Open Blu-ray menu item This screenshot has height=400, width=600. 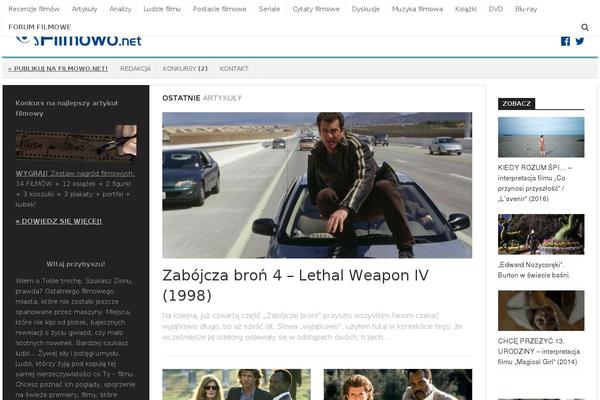click(x=526, y=9)
